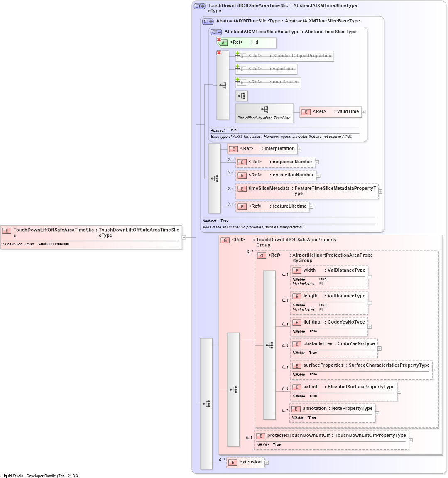Viewport: 448px width, 478px height.
Task: Click the red X marker on id attribute
Action: click(219, 39)
